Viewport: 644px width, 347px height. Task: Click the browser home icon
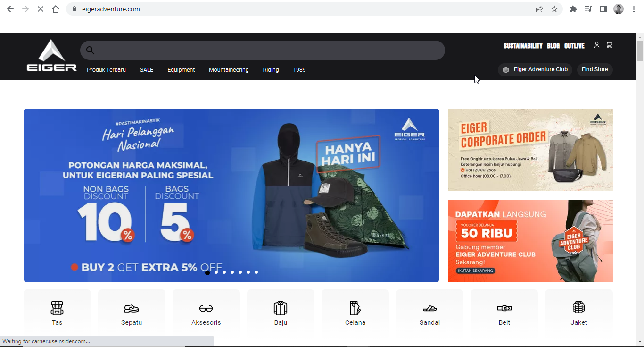56,9
